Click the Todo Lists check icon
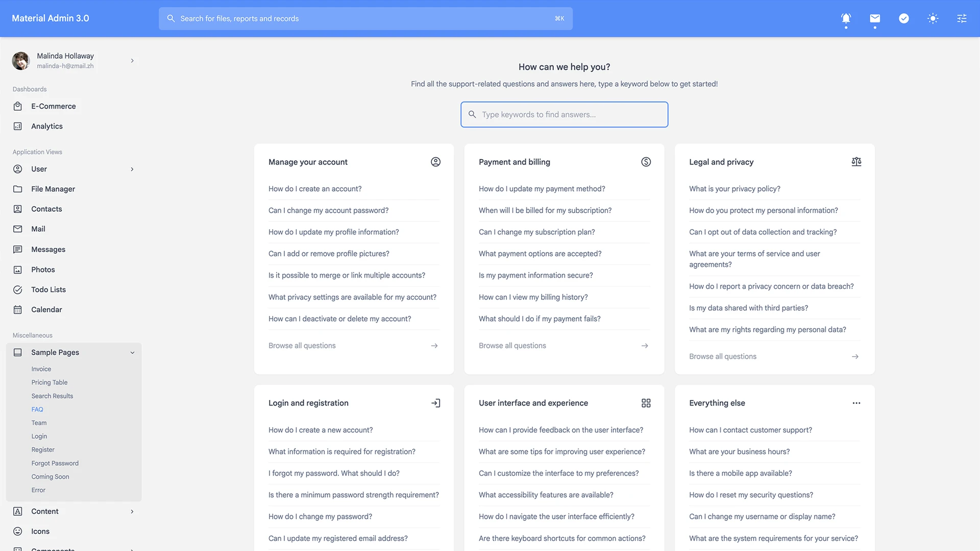The width and height of the screenshot is (980, 551). [18, 290]
